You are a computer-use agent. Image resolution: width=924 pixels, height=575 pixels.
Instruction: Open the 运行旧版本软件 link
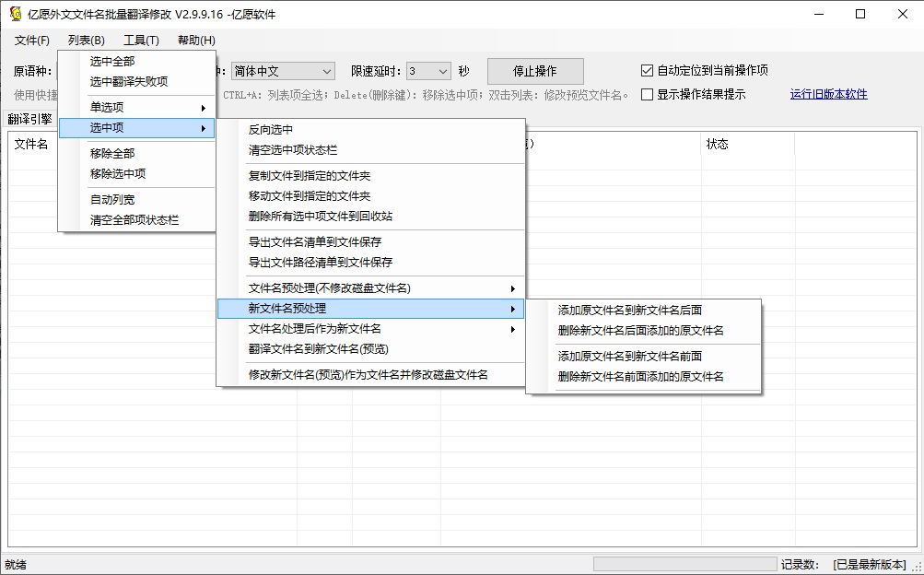pos(828,94)
